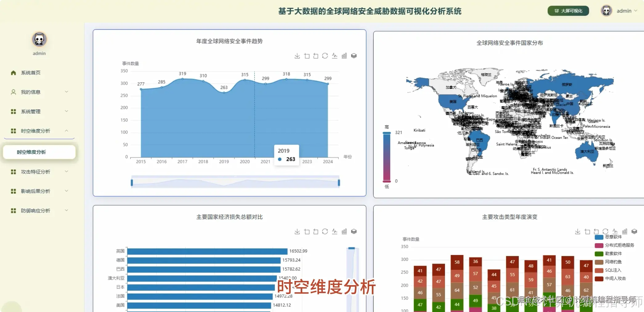Click bottom handle of map visual range slider
644x312 pixels.
(x=387, y=181)
